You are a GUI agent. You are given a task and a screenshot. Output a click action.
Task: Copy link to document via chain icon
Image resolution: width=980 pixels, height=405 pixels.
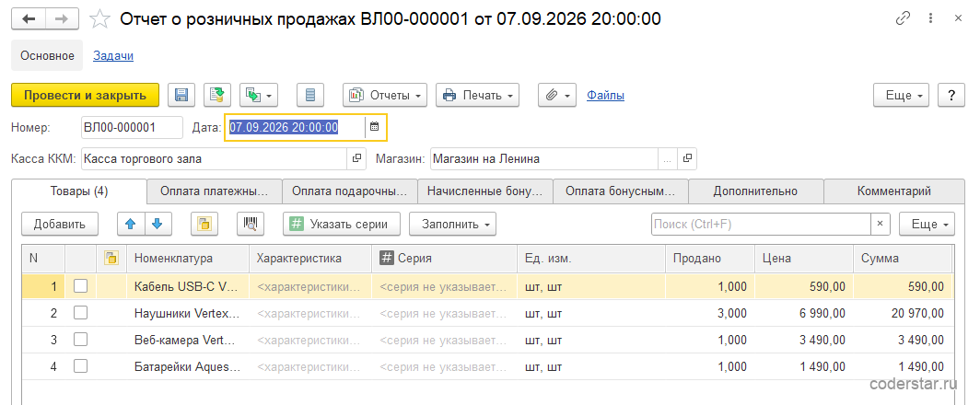(x=903, y=18)
